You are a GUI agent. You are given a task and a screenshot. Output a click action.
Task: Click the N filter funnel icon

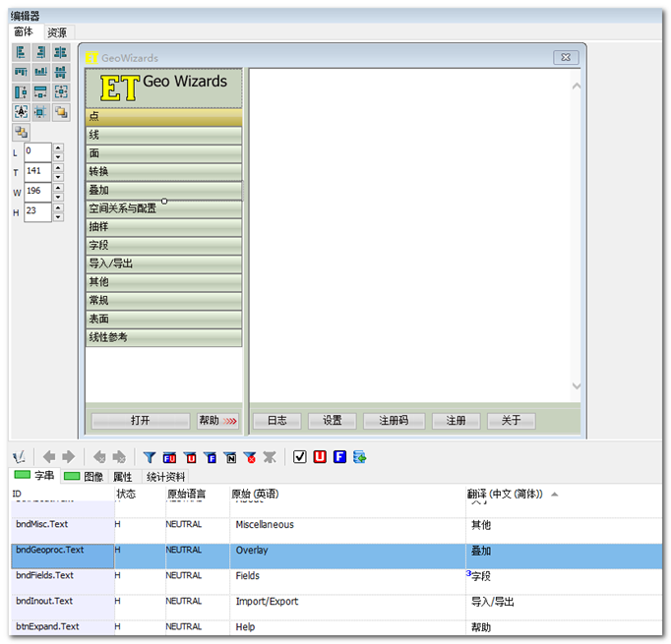pyautogui.click(x=230, y=457)
